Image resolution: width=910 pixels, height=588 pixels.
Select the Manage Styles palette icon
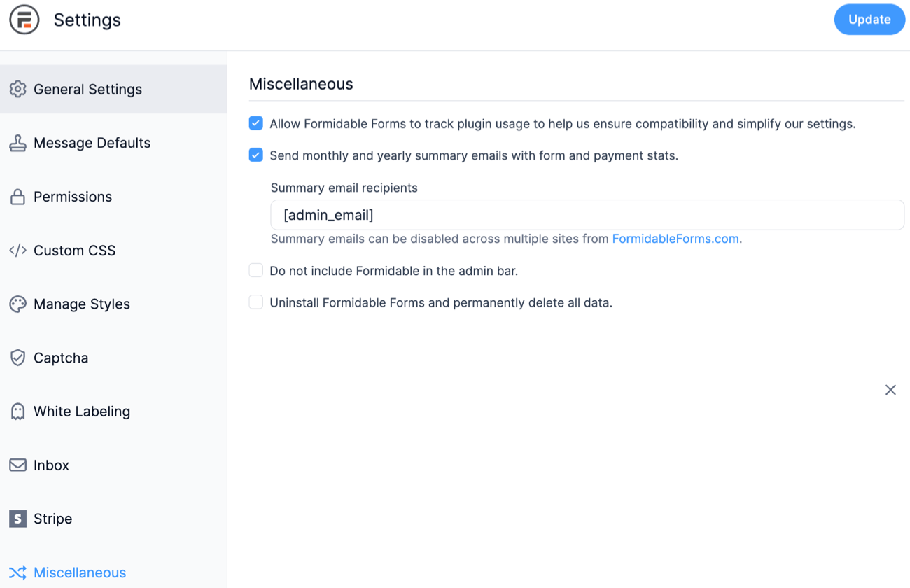click(17, 304)
